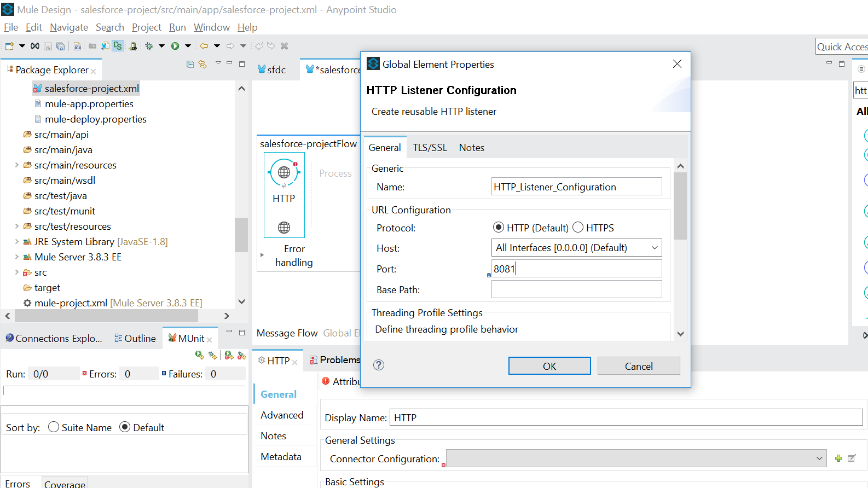The width and height of the screenshot is (868, 488).
Task: Click the HTTP listener globe in flow canvas
Action: [284, 173]
